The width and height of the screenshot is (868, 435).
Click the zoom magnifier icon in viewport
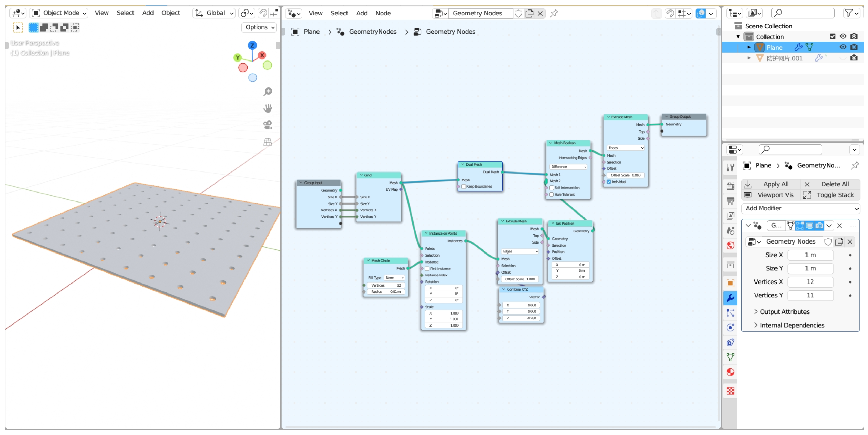[x=268, y=91]
